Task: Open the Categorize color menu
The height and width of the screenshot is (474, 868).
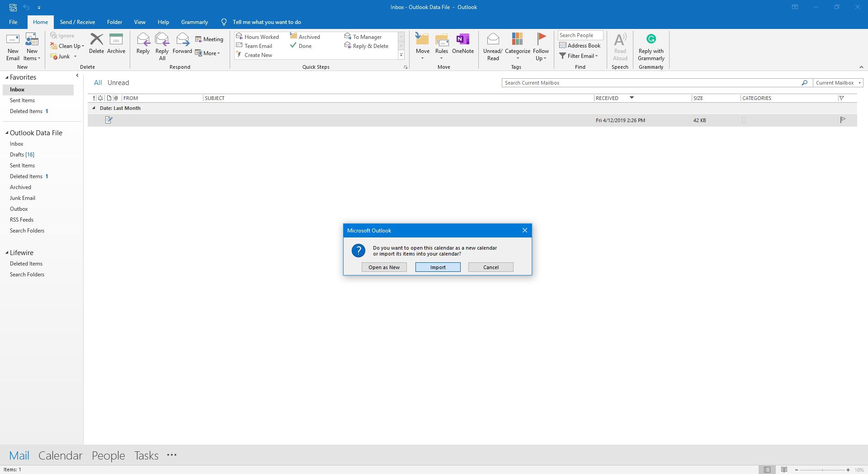Action: tap(518, 47)
